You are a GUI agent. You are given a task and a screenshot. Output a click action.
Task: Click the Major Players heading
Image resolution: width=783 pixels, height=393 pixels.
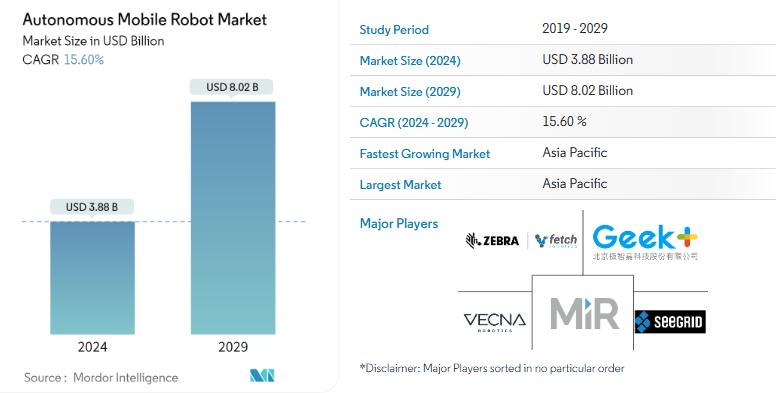click(399, 223)
